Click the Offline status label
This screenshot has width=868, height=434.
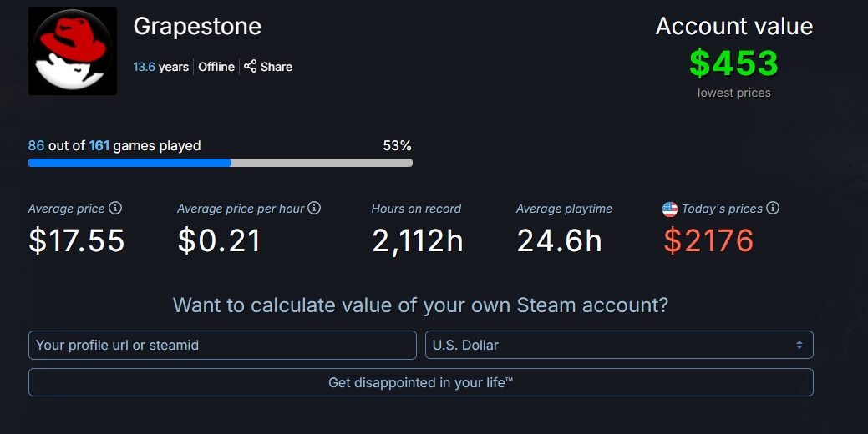[x=216, y=67]
